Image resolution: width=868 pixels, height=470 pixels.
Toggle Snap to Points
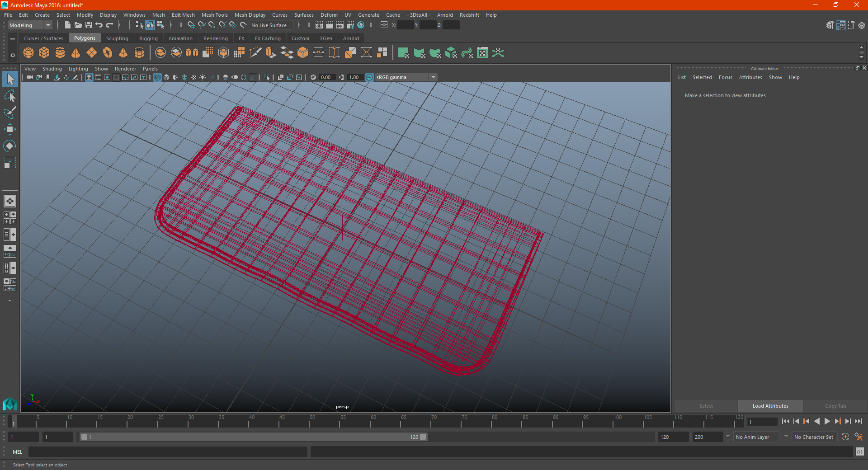(x=212, y=25)
